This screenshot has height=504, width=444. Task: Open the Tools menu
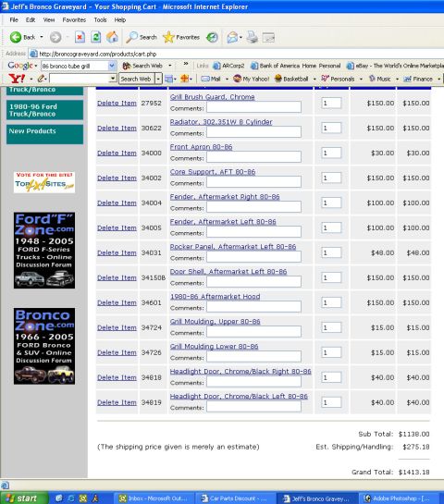click(100, 20)
